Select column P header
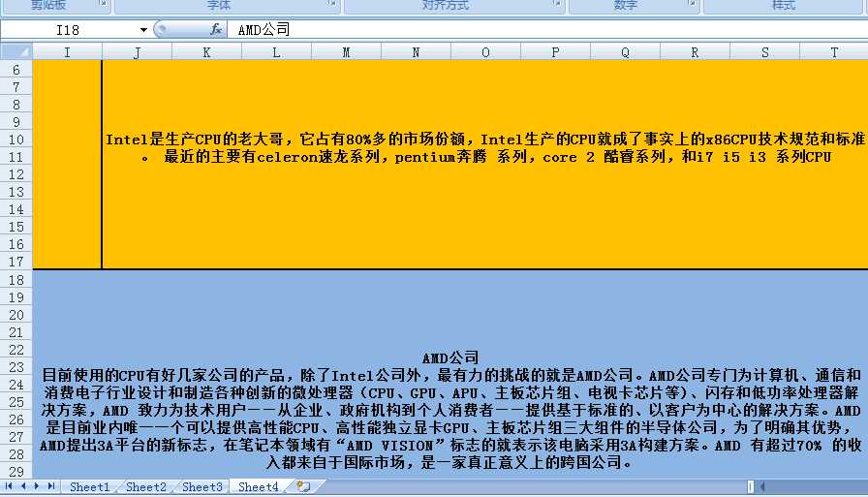This screenshot has height=497, width=868. (556, 52)
